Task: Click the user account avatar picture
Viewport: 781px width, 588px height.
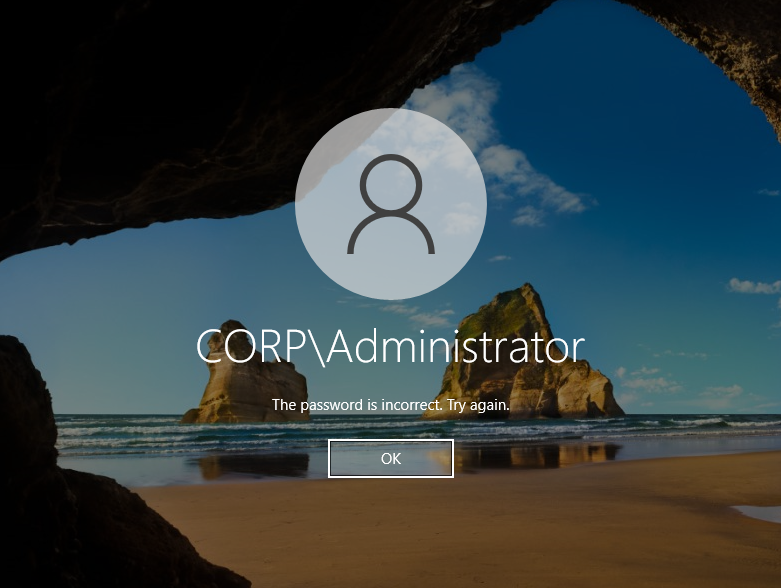Action: tap(390, 204)
